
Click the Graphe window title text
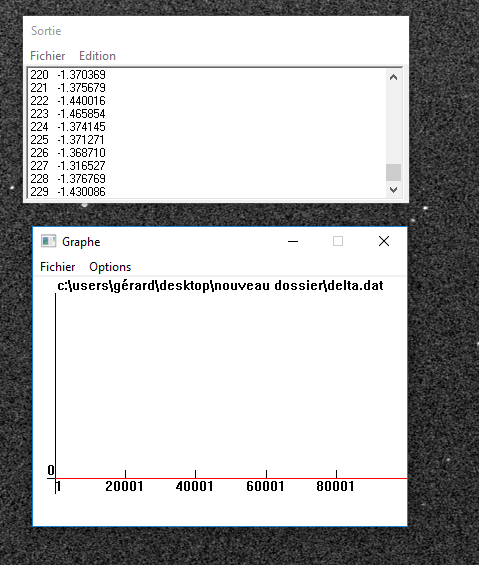pyautogui.click(x=81, y=242)
